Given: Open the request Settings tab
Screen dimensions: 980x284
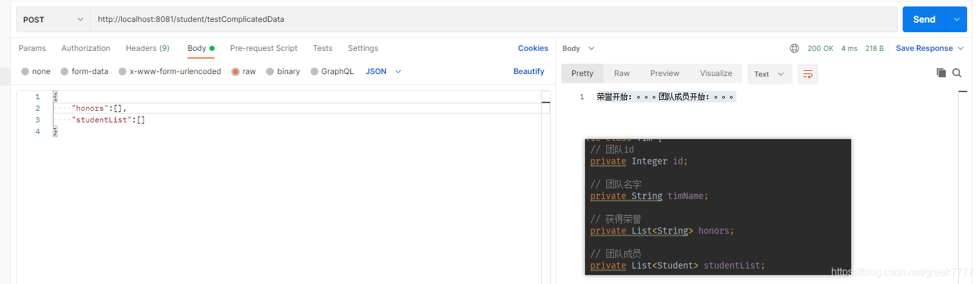Looking at the screenshot, I should tap(363, 48).
